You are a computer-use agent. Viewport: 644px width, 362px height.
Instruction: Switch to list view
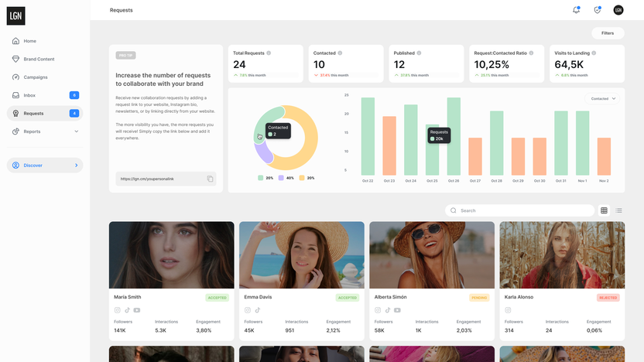(618, 210)
